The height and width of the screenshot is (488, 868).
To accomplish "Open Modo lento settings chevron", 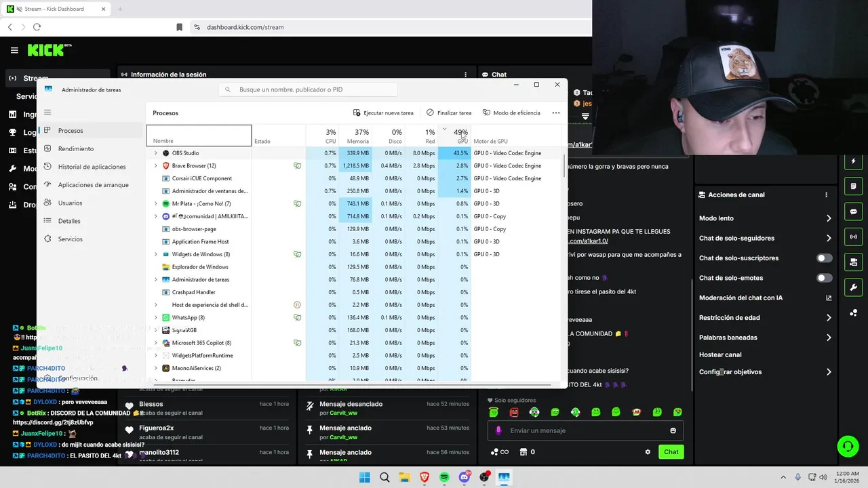I will 829,218.
